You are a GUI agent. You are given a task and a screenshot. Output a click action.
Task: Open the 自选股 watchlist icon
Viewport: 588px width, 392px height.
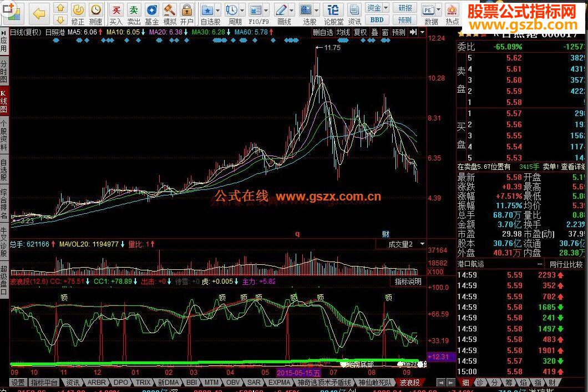click(207, 13)
